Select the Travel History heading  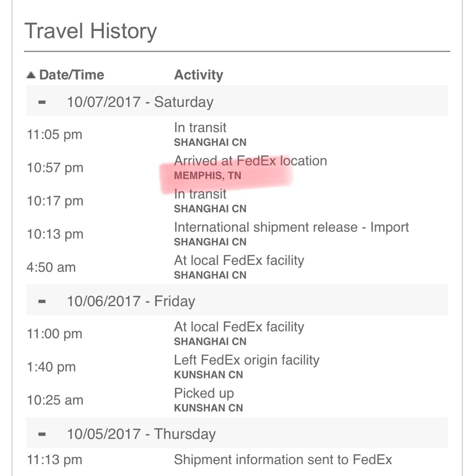[x=91, y=31]
